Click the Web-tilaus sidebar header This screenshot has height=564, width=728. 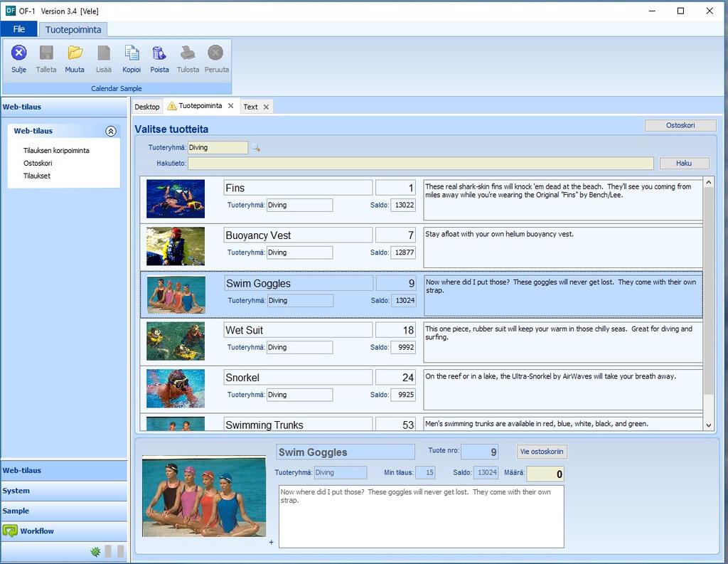tap(64, 107)
